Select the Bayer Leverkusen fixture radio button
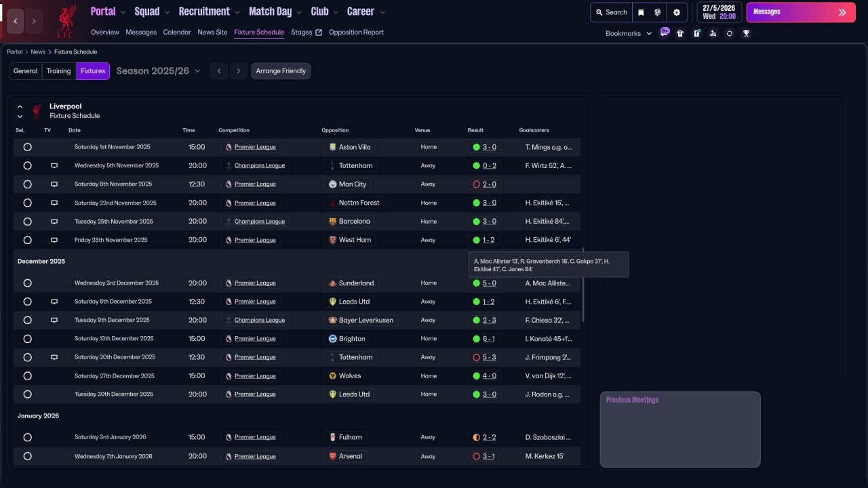 point(27,320)
